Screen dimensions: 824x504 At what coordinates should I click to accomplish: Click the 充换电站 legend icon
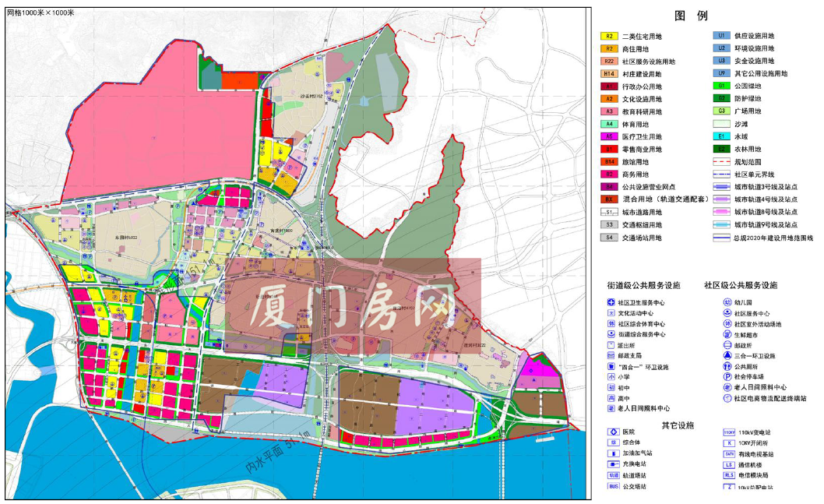point(613,464)
